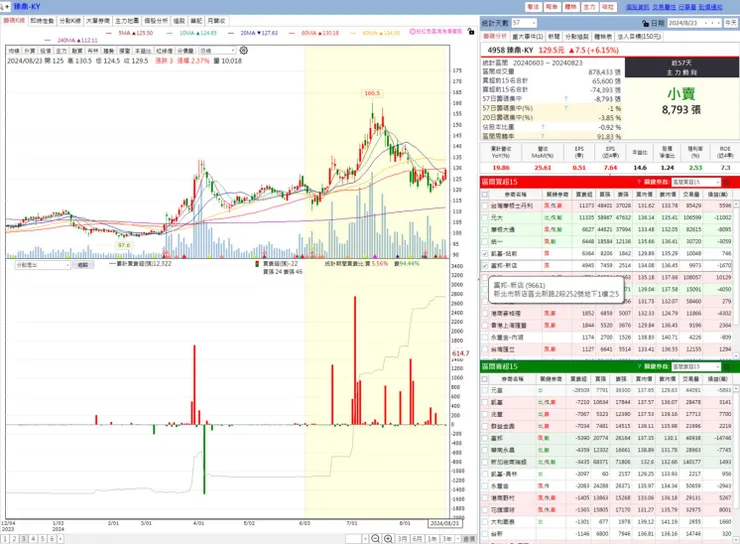Select page 3 at bottom left

tap(24, 539)
